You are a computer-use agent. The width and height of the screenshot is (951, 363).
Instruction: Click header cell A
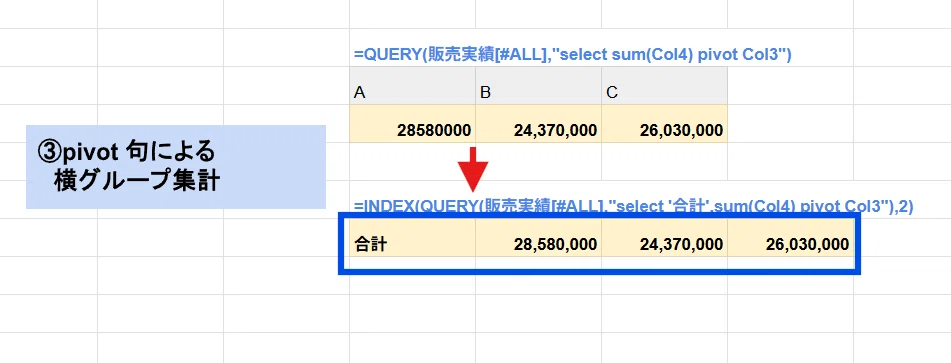[x=412, y=85]
